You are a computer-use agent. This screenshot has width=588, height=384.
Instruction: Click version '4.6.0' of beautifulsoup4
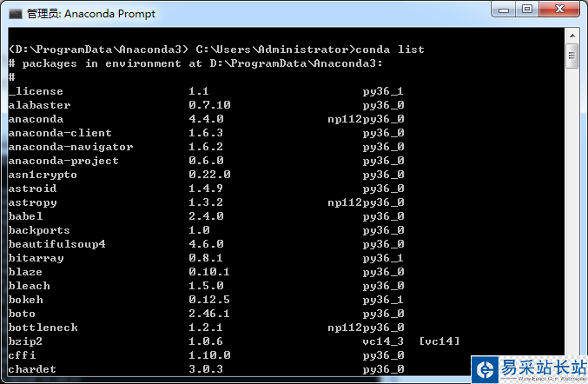tap(206, 244)
